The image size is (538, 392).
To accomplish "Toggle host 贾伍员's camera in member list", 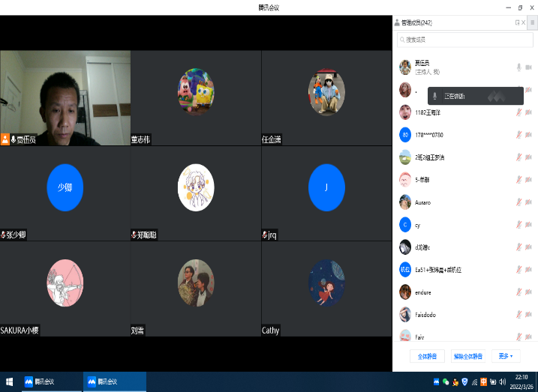I will coord(529,67).
